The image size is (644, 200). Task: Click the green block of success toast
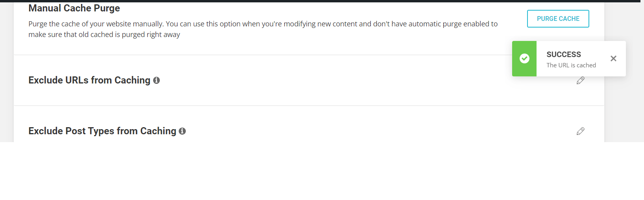[524, 59]
